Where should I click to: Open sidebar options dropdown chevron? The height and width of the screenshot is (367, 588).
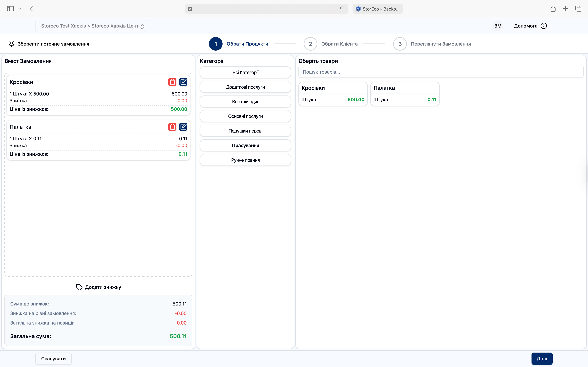[20, 9]
